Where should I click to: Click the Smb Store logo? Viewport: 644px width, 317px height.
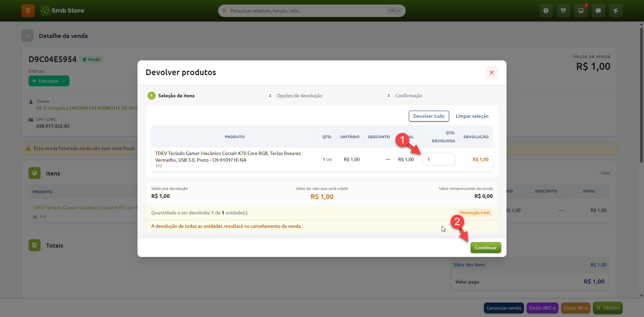click(x=62, y=11)
